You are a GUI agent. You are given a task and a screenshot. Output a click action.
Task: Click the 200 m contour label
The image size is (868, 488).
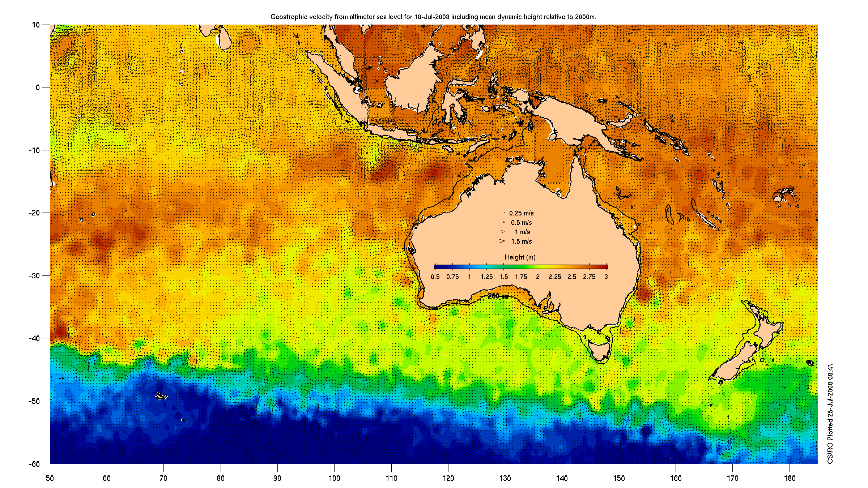pyautogui.click(x=497, y=296)
